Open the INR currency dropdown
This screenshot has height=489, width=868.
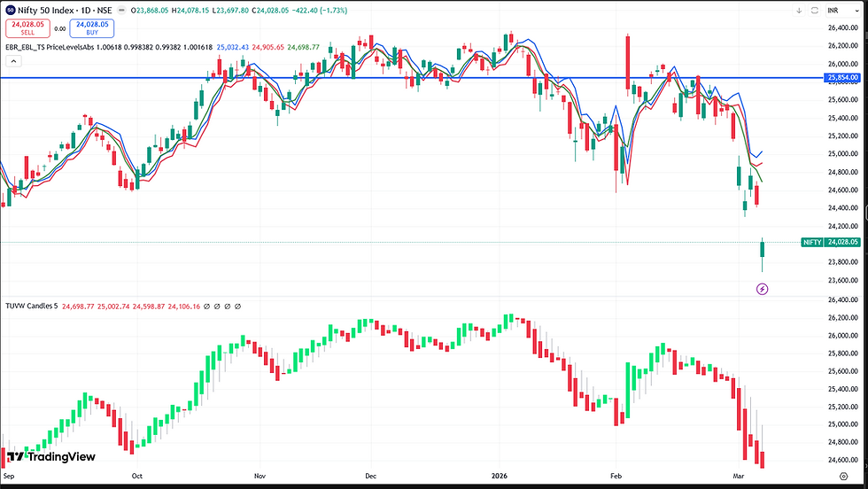842,10
